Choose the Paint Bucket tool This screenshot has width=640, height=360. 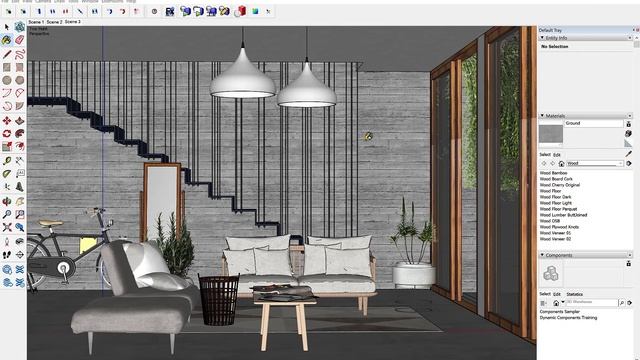tap(7, 40)
